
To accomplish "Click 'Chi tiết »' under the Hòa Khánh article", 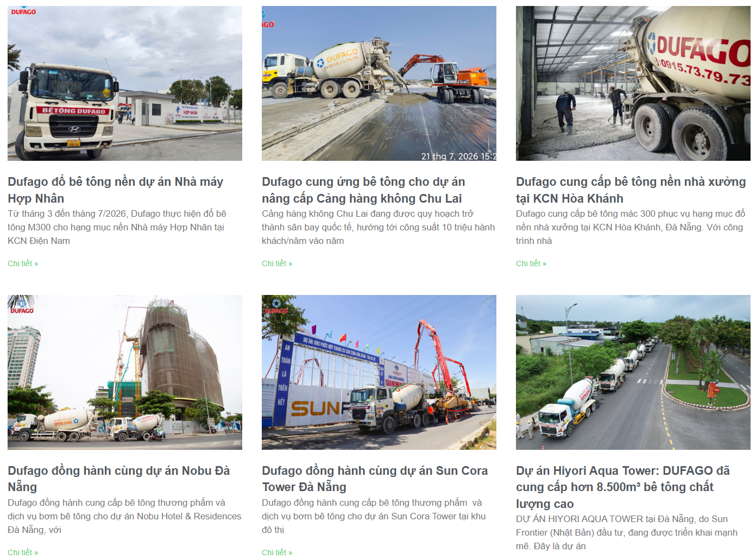I will (531, 263).
